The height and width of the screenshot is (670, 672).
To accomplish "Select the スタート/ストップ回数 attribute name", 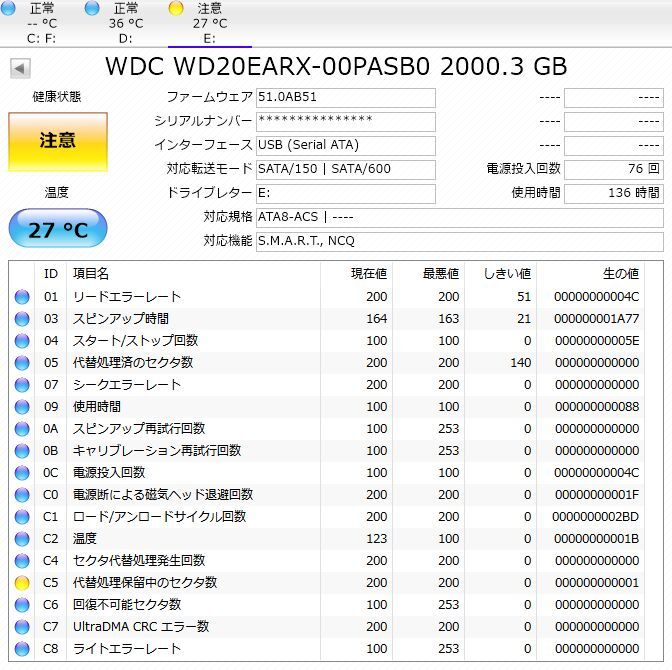I will click(x=135, y=341).
